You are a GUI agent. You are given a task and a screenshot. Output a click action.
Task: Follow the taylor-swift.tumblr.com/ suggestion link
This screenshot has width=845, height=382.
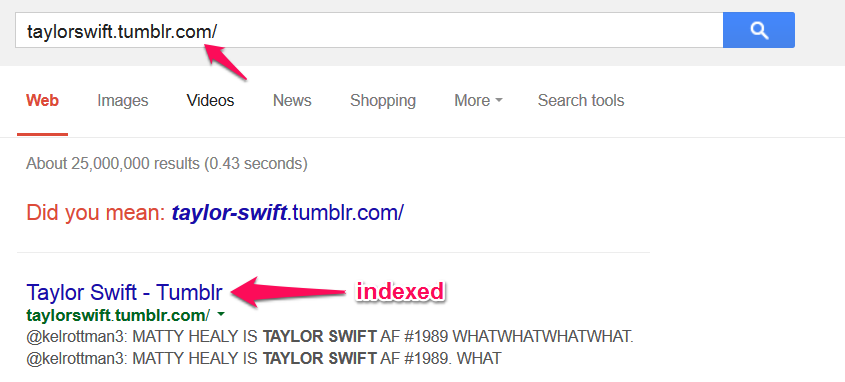(x=288, y=213)
